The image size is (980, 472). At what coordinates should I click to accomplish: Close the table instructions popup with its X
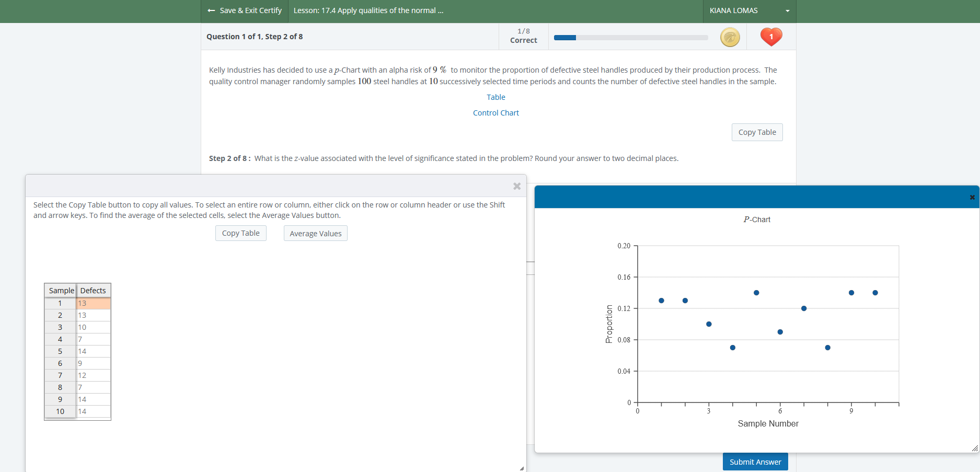(516, 186)
